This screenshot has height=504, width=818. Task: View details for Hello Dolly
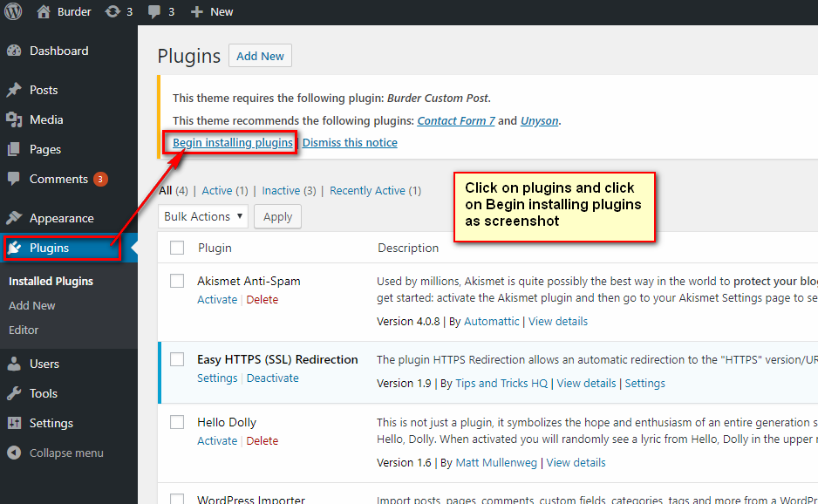pyautogui.click(x=576, y=463)
